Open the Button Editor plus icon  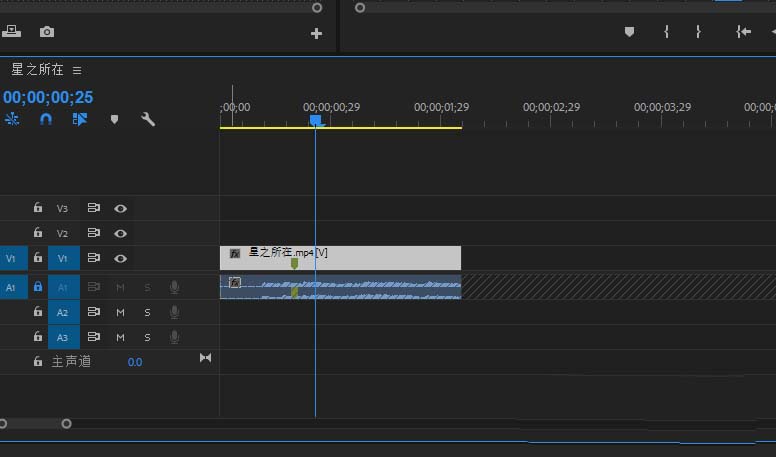(x=316, y=33)
